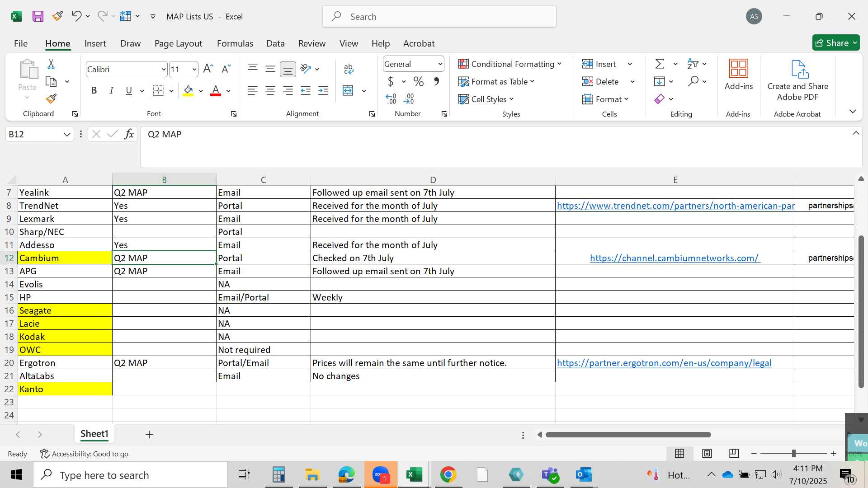Click the Merge & Center icon
Image resolution: width=868 pixels, height=488 pixels.
pos(348,90)
